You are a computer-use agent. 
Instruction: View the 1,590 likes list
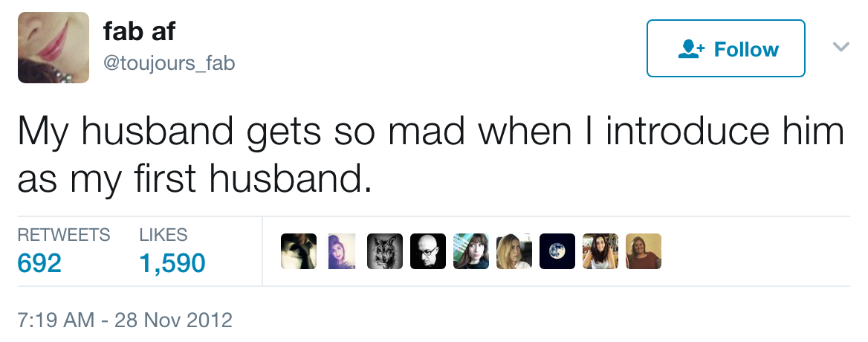[x=172, y=262]
